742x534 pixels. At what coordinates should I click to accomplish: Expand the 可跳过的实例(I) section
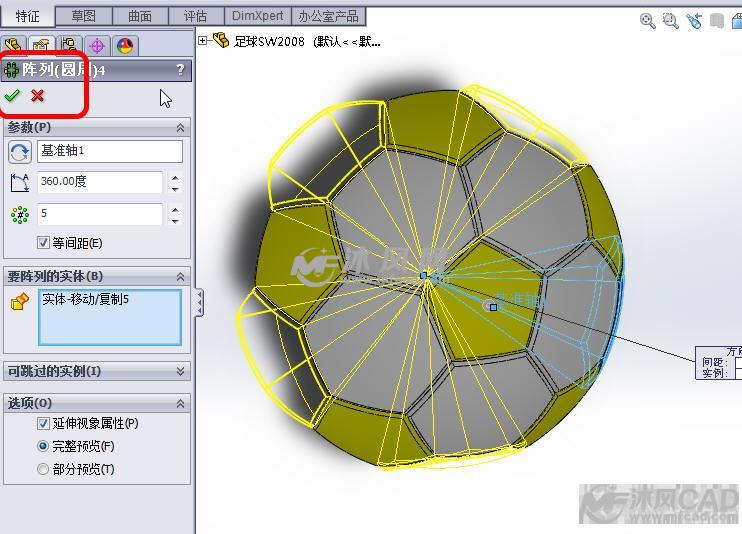pyautogui.click(x=180, y=371)
